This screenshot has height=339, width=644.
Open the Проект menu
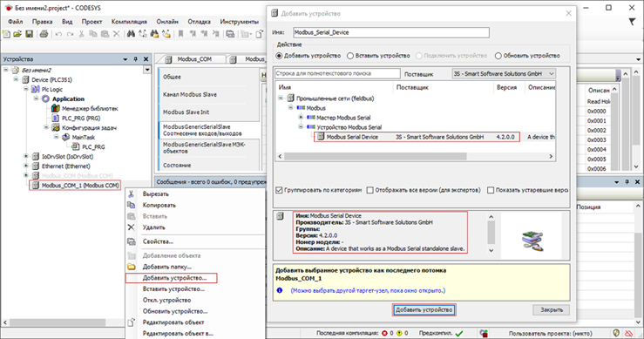click(x=92, y=22)
